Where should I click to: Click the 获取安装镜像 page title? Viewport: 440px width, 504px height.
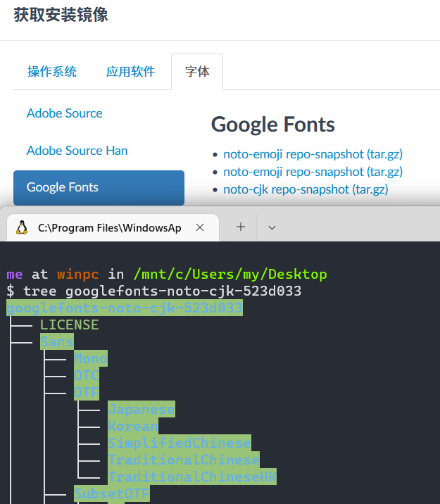click(x=61, y=15)
